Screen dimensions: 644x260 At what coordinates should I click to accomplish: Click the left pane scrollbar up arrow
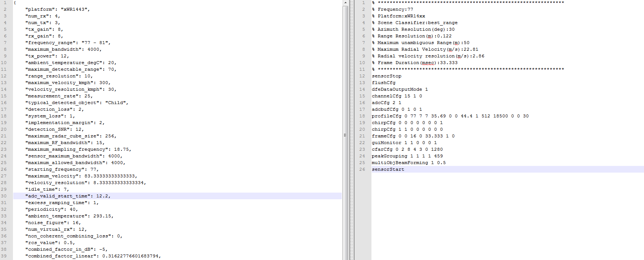tap(345, 3)
